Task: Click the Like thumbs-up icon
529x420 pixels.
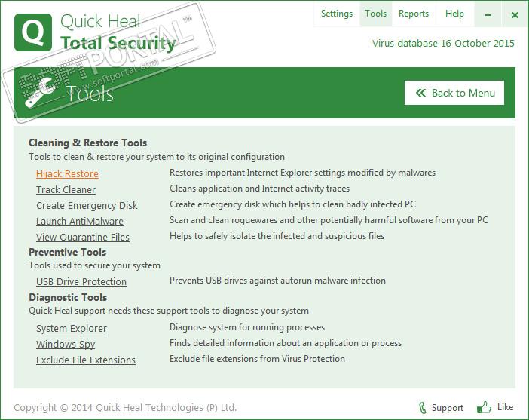Action: [484, 408]
